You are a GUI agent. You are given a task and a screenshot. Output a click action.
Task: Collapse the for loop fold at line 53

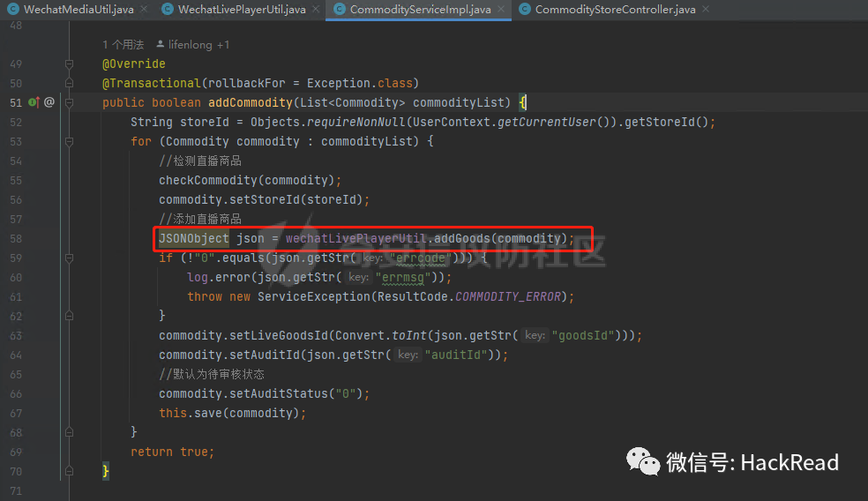point(69,142)
